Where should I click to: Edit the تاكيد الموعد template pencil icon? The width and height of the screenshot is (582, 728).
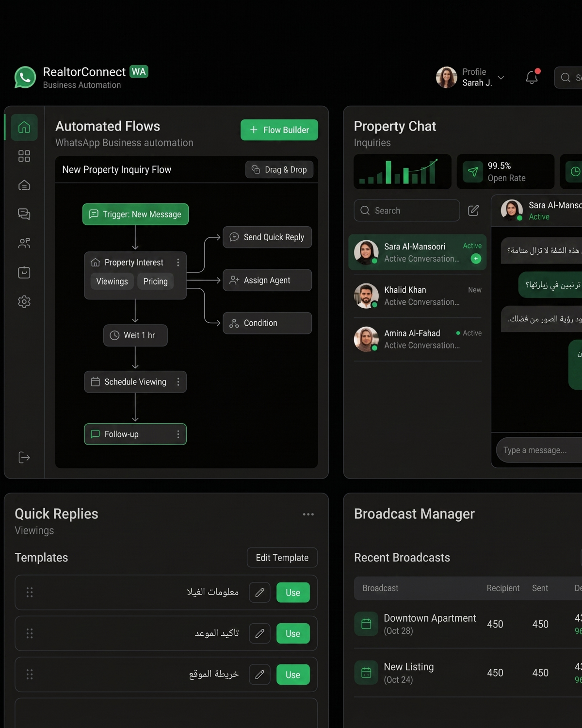[259, 633]
